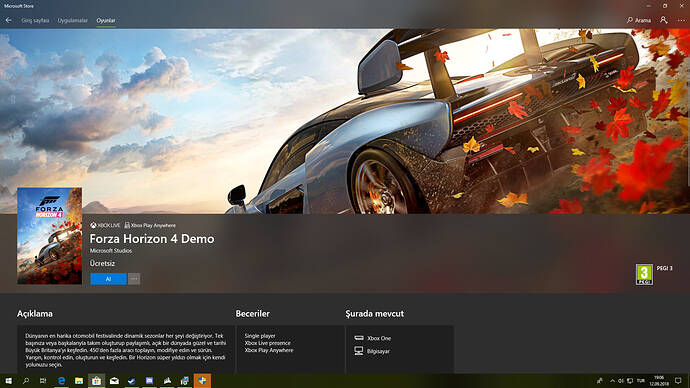The height and width of the screenshot is (388, 690).
Task: Open the Action Center notifications icon
Action: tap(679, 381)
